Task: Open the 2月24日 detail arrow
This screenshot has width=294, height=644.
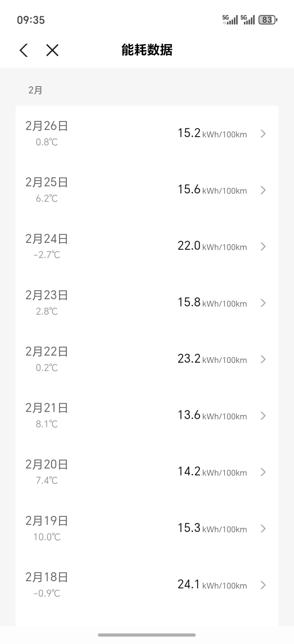Action: coord(263,246)
